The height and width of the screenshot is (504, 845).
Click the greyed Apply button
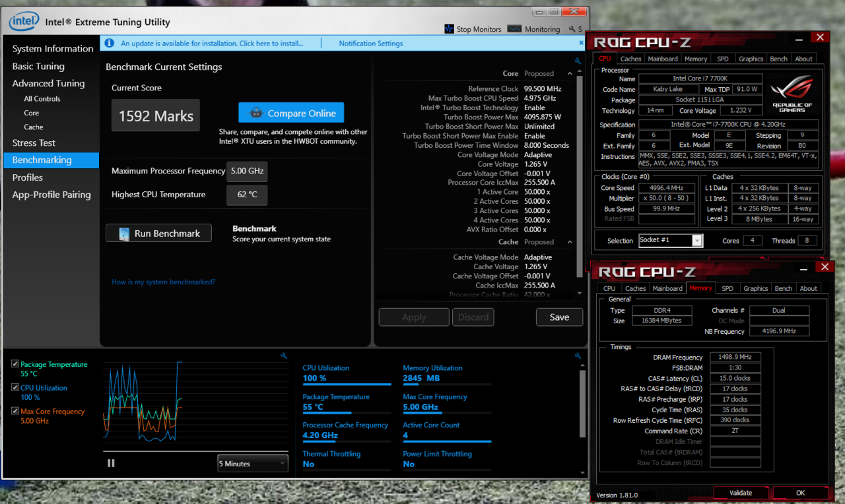coord(414,317)
